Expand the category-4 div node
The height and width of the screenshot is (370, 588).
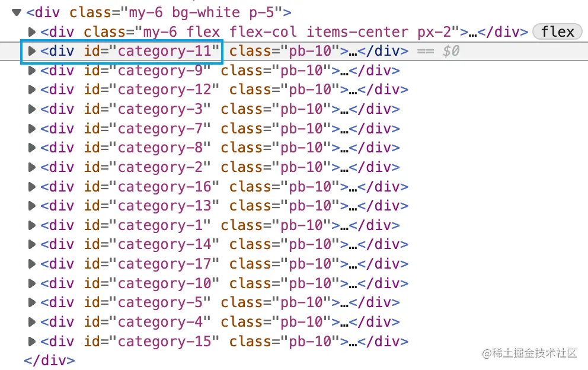(x=32, y=322)
